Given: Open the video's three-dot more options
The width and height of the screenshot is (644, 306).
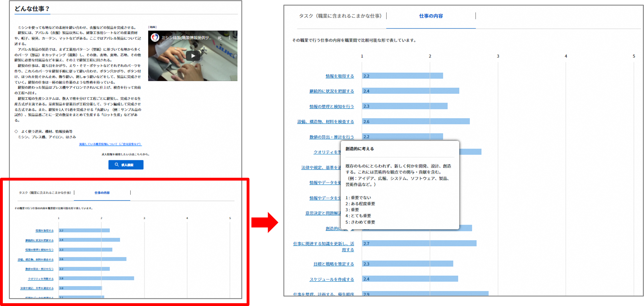Looking at the screenshot, I should (x=229, y=38).
